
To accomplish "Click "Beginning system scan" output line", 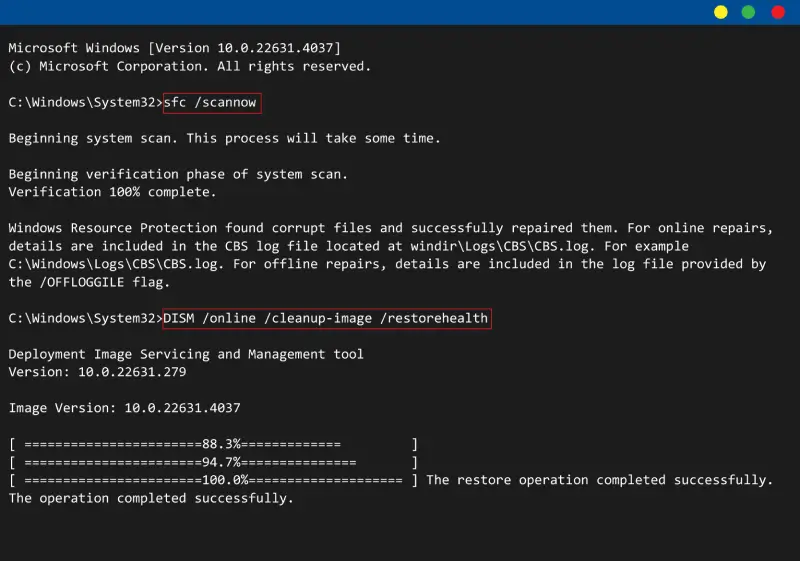I will (x=224, y=138).
